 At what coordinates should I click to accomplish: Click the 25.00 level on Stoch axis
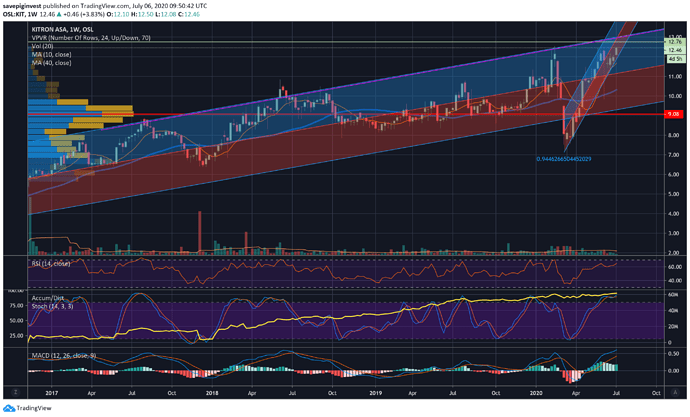click(x=16, y=336)
